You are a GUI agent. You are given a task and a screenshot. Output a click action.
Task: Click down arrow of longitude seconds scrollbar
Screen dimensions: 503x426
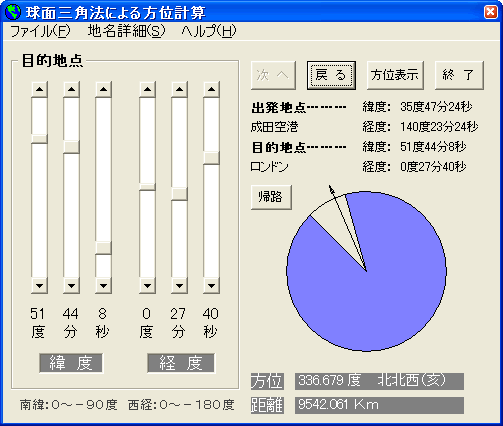[211, 286]
